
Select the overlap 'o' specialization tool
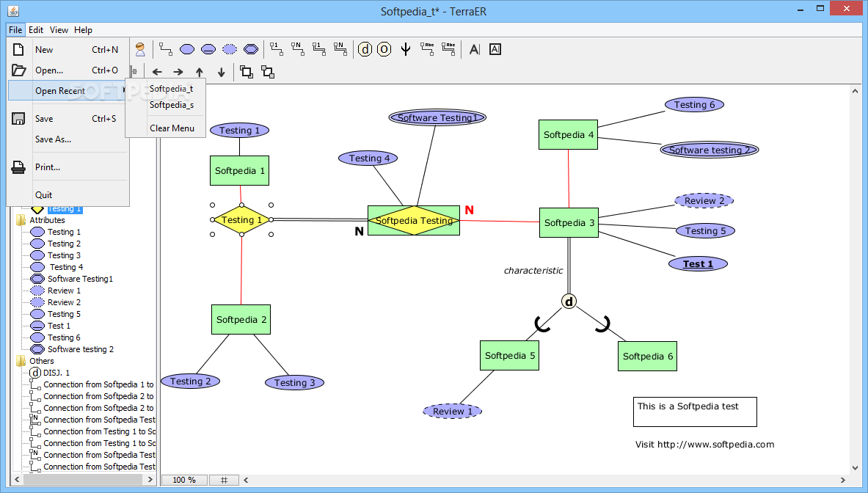click(384, 49)
